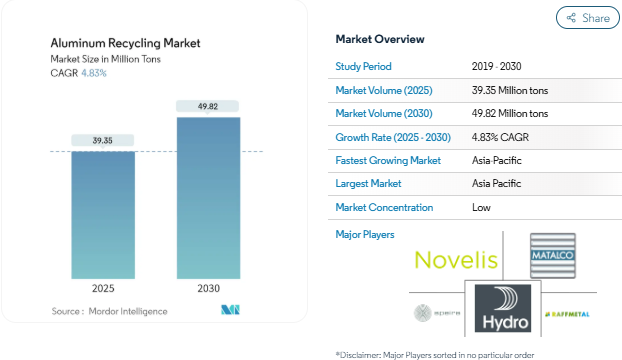
Task: Click the Novelis logo
Action: [x=456, y=260]
